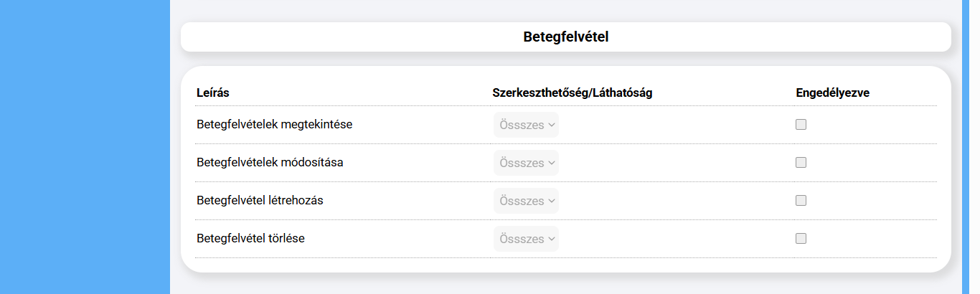Check Engedélyezve for Betegfelvétel létrehozás
The height and width of the screenshot is (294, 980).
pos(801,201)
